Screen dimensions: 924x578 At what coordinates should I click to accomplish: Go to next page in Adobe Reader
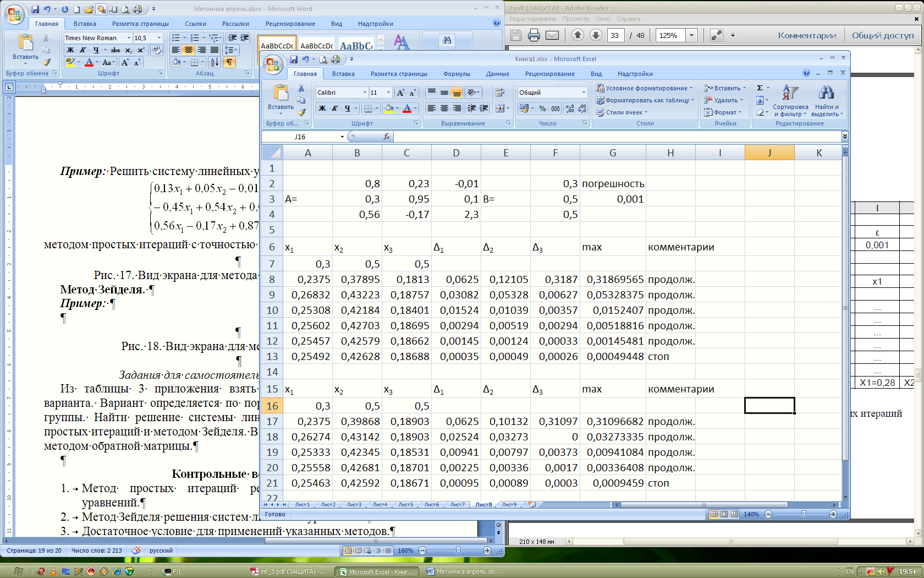coord(596,35)
